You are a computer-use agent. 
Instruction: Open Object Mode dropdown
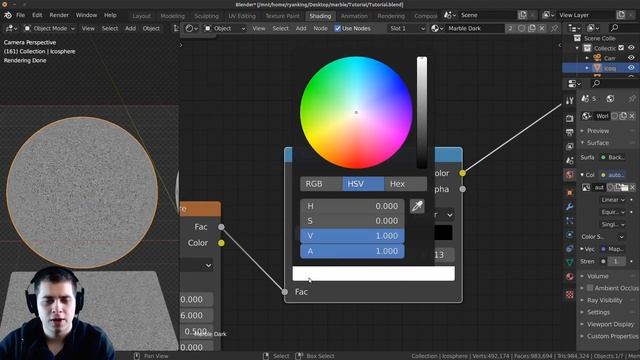49,28
